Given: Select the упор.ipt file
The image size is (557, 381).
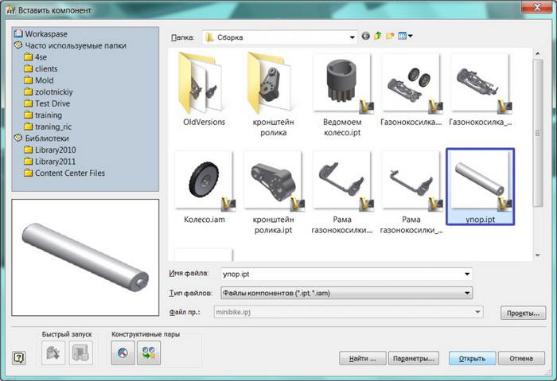Looking at the screenshot, I should [x=480, y=186].
